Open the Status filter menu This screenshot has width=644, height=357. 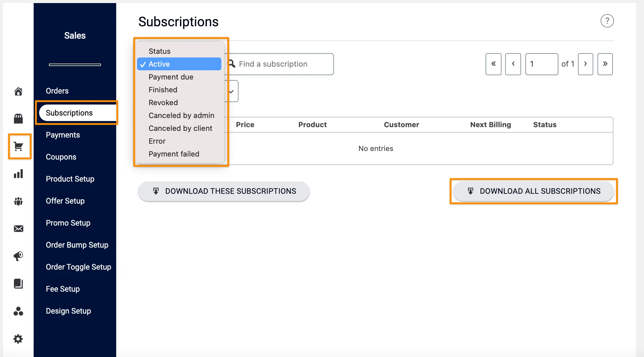point(159,51)
